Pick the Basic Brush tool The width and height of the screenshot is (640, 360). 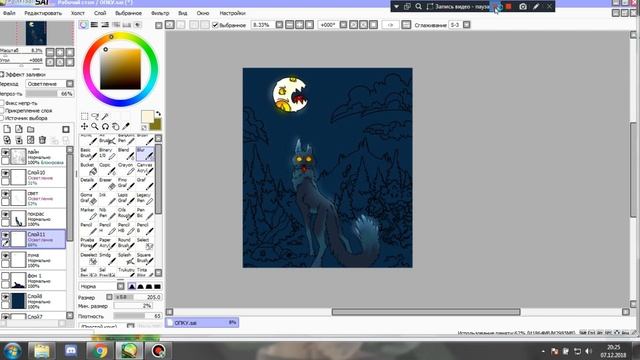coord(88,153)
